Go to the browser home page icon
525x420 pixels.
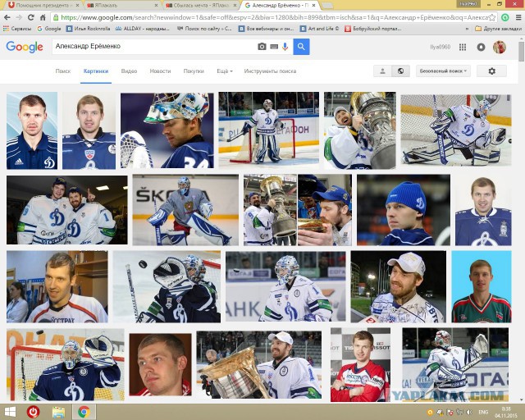pyautogui.click(x=43, y=17)
